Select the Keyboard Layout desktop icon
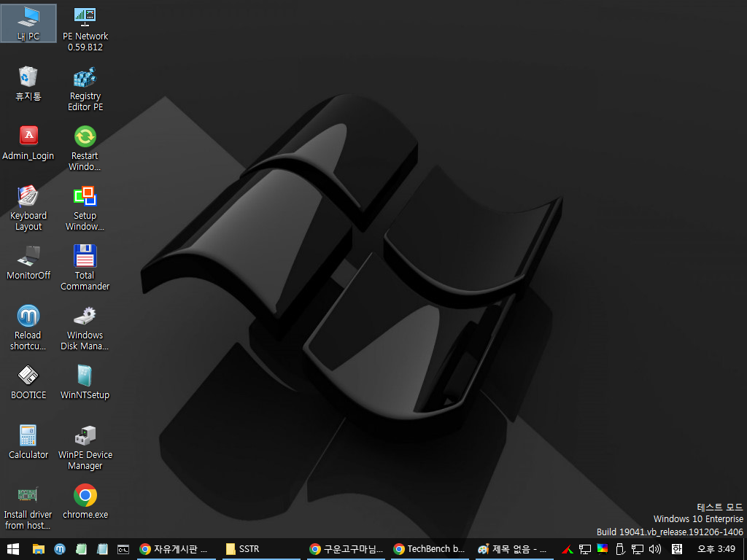This screenshot has height=560, width=747. tap(28, 209)
